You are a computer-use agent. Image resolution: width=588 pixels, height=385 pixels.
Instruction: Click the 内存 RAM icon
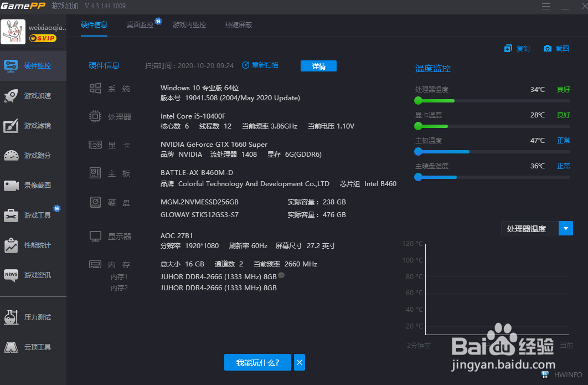pyautogui.click(x=95, y=265)
